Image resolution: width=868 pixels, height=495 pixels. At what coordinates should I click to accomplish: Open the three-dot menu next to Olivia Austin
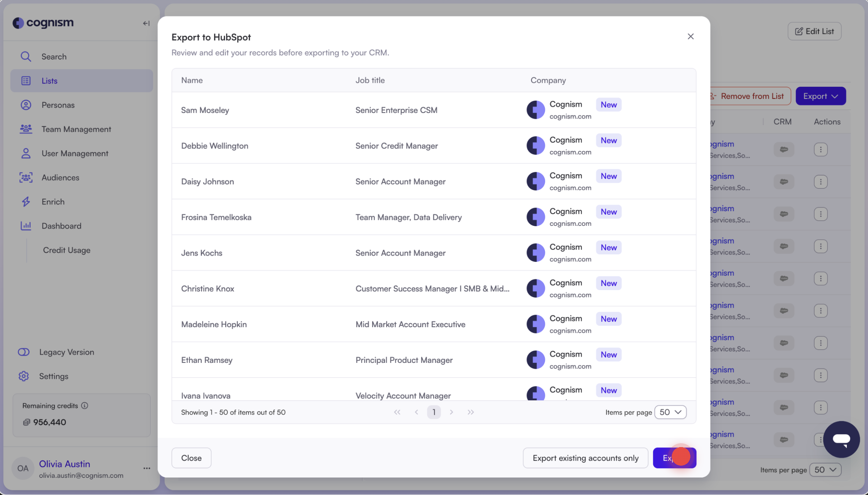(147, 468)
